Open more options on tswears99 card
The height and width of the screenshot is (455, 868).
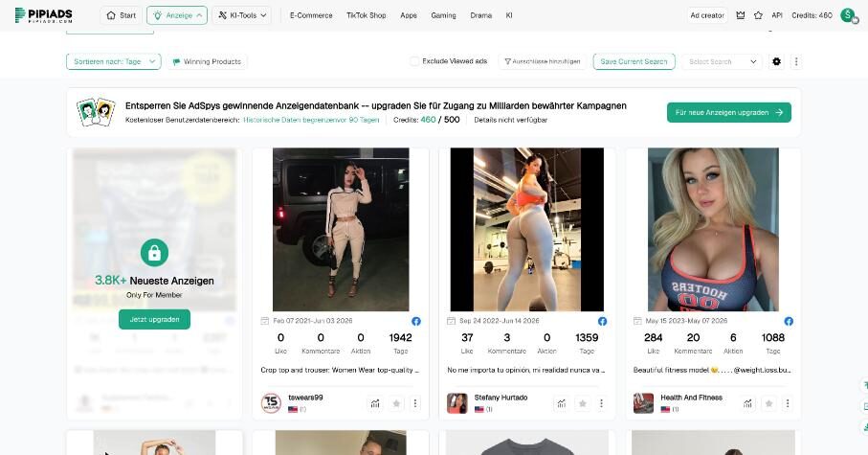click(415, 403)
